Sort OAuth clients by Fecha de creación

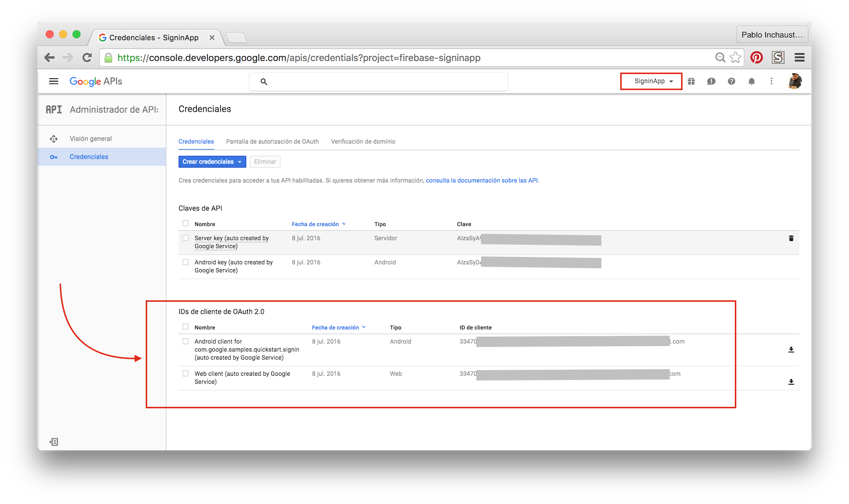click(339, 327)
